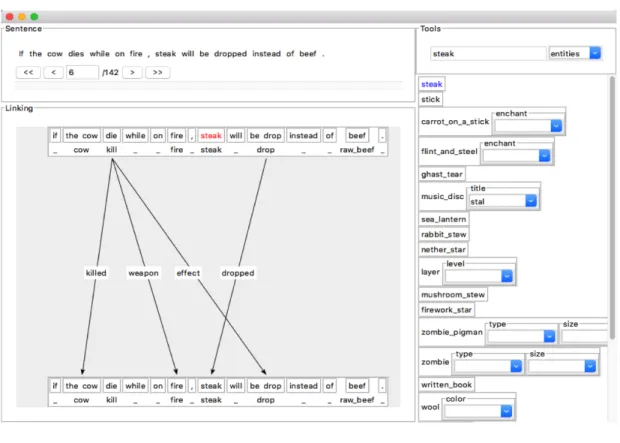620x443 pixels.
Task: Click the sentence number field showing 6
Action: point(82,72)
